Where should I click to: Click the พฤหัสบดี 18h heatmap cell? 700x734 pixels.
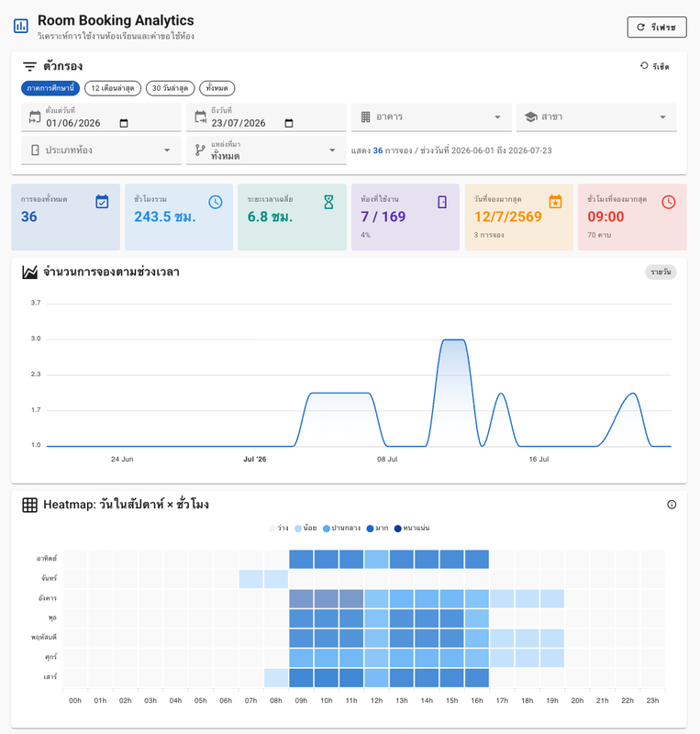(x=528, y=639)
